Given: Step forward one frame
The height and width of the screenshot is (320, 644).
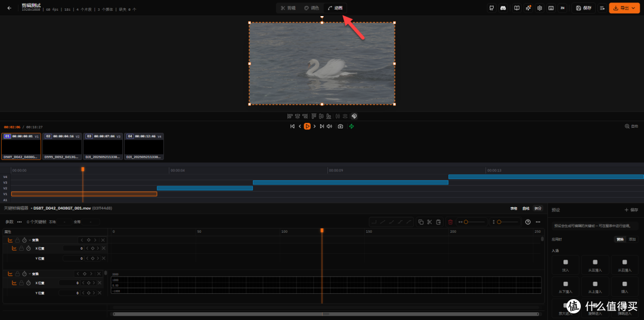Looking at the screenshot, I should [x=315, y=127].
